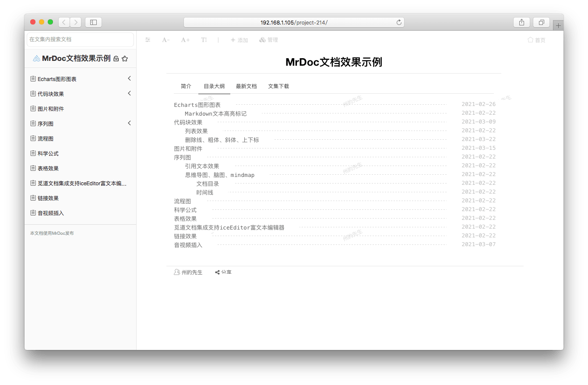The image size is (588, 385).
Task: Open 觅道文档集成支持iceEditor富文本编辑器 in the outline
Action: click(229, 228)
